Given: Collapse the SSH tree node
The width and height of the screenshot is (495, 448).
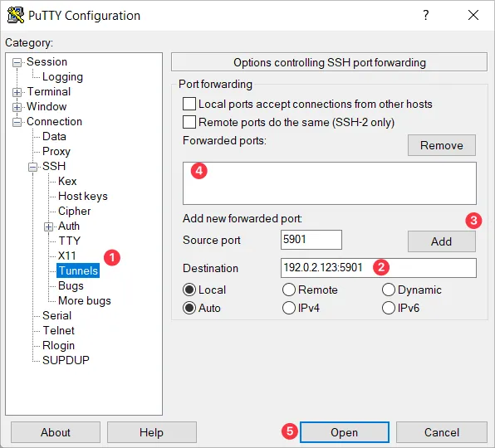Looking at the screenshot, I should pyautogui.click(x=32, y=167).
